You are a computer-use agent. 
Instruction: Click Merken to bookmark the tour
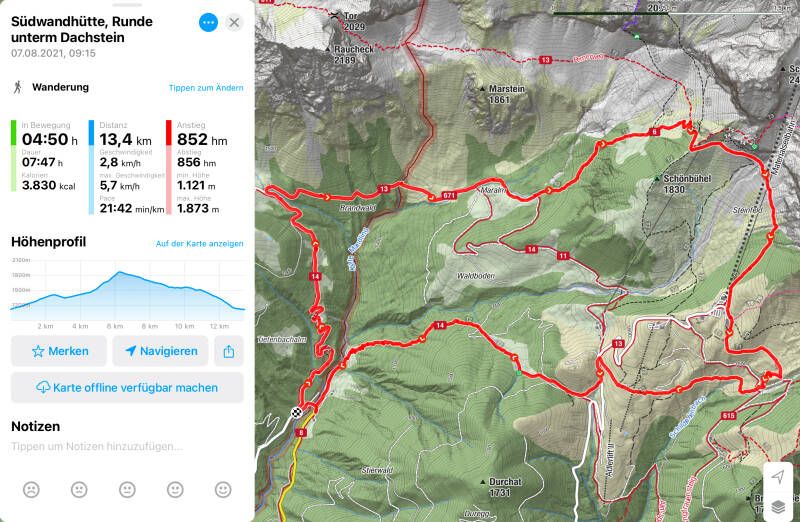(59, 351)
